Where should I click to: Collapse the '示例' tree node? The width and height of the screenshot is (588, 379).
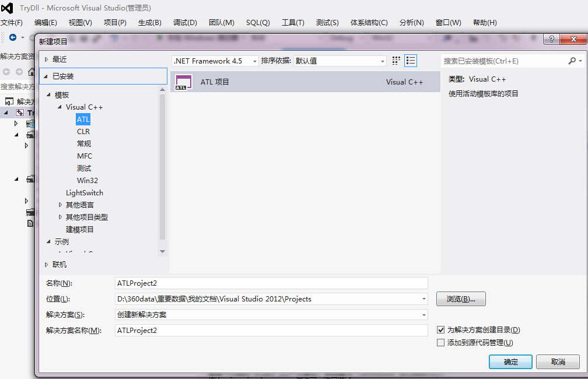(48, 242)
